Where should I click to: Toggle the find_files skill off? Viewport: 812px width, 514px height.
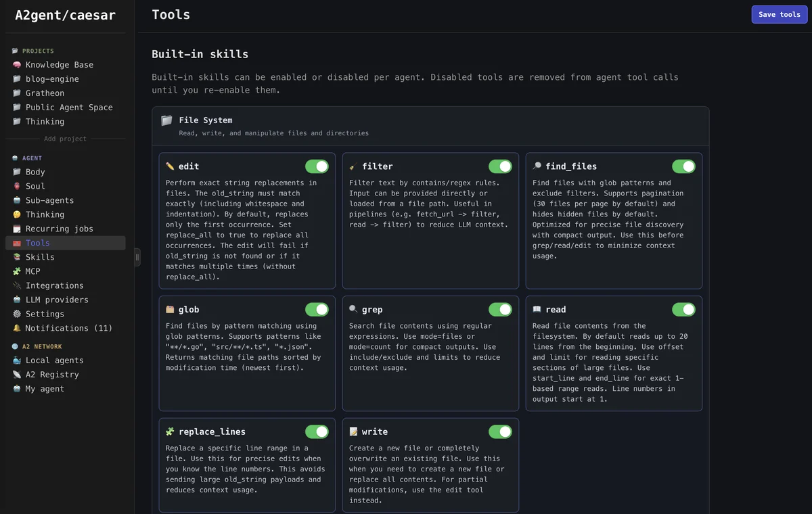[683, 166]
